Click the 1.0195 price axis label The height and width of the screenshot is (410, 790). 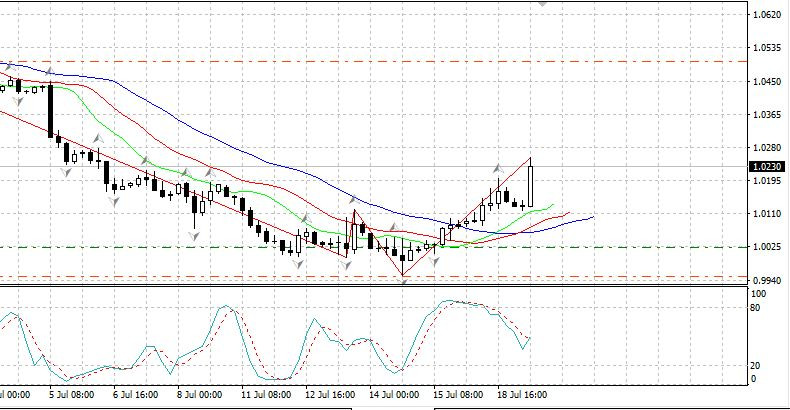tap(766, 181)
